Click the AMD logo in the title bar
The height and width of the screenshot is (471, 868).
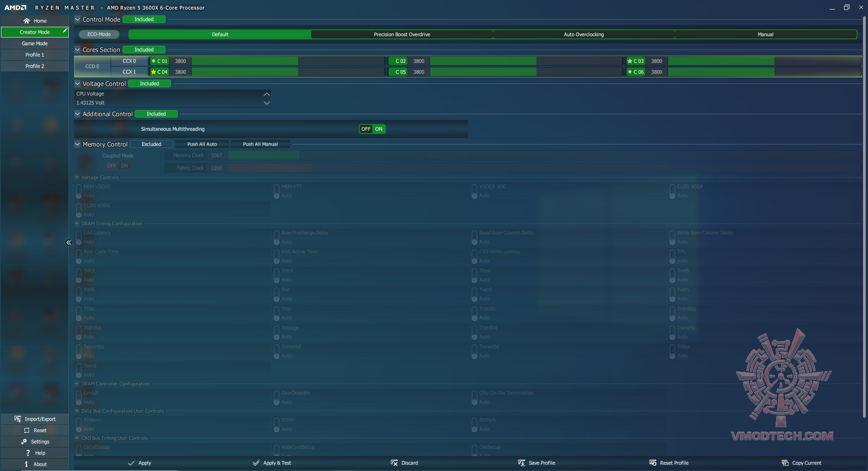[x=15, y=8]
